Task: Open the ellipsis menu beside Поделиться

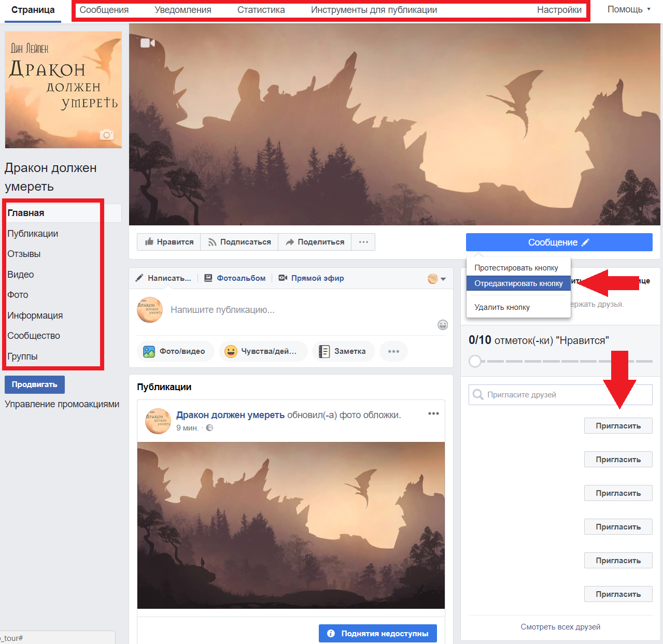Action: point(363,242)
